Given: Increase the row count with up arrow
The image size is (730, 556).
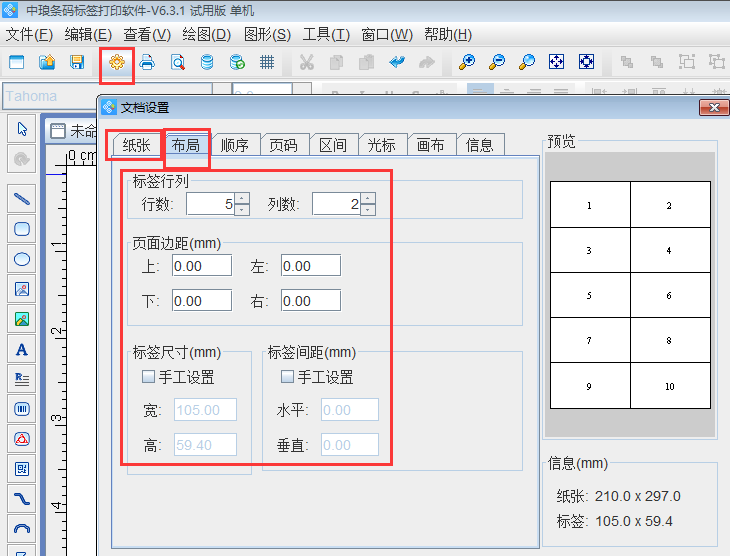Looking at the screenshot, I should [241, 198].
